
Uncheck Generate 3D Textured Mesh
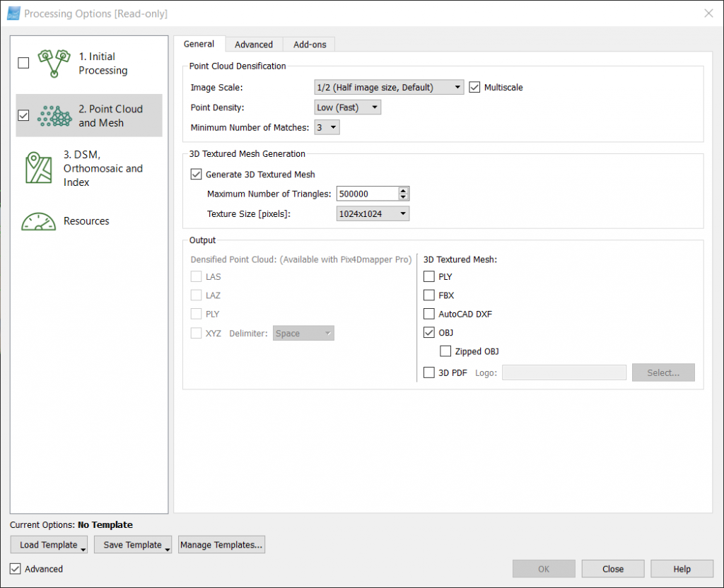[x=197, y=174]
